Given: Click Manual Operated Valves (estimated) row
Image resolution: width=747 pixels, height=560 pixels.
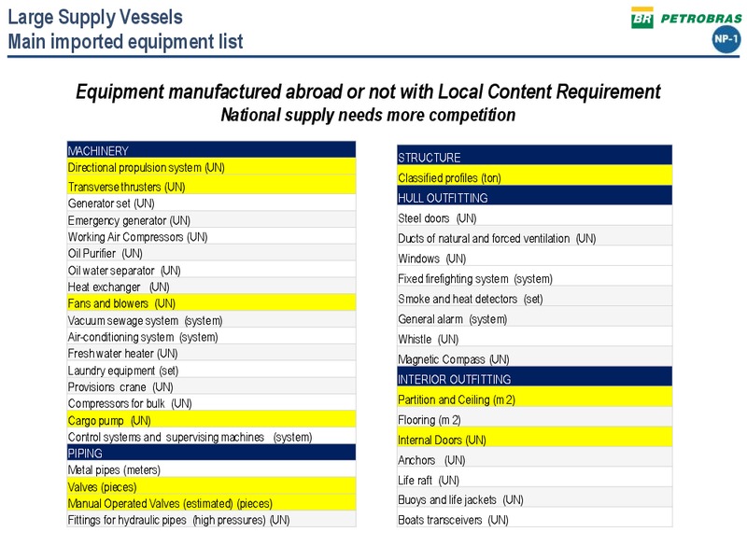Looking at the screenshot, I should 211,503.
